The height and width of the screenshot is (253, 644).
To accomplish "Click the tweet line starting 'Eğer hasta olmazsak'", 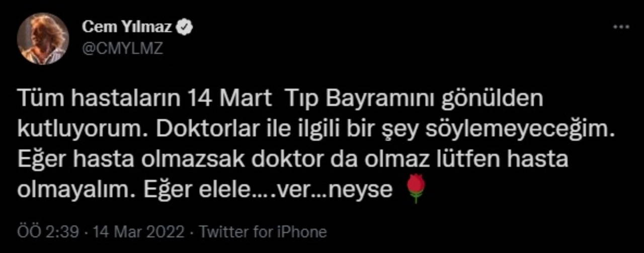I will (x=293, y=159).
